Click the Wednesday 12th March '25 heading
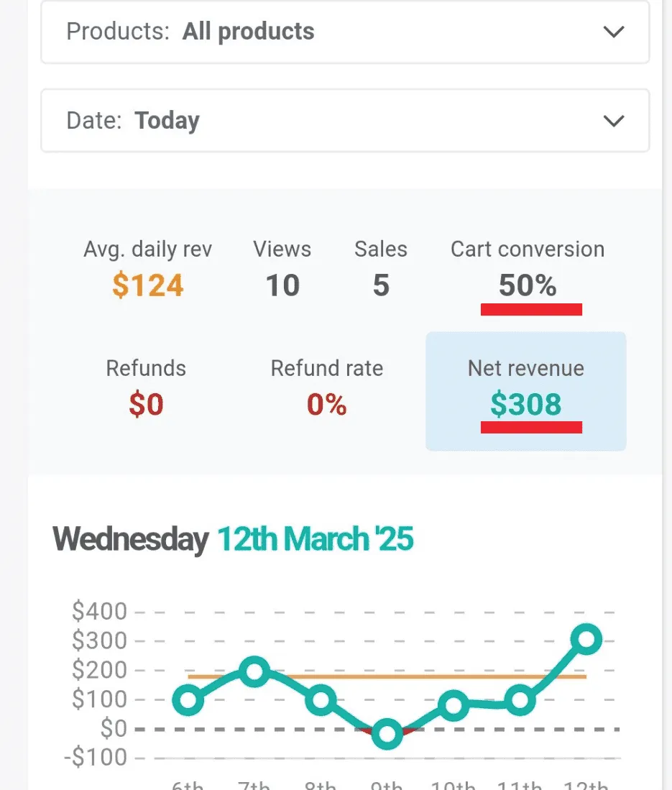 [x=233, y=539]
